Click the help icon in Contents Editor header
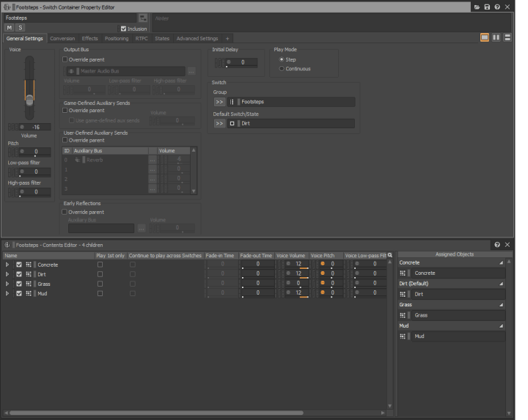This screenshot has height=420, width=528. pos(497,244)
